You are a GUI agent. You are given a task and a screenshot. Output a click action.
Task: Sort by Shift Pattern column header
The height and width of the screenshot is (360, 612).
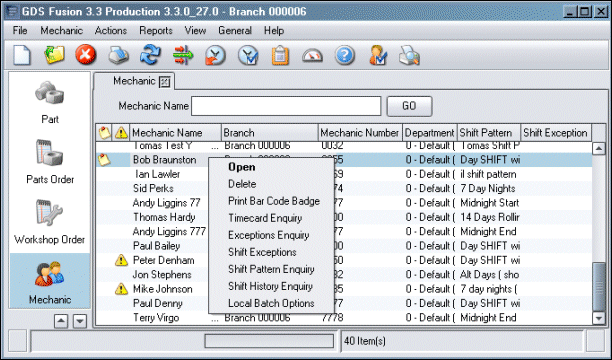(x=489, y=133)
